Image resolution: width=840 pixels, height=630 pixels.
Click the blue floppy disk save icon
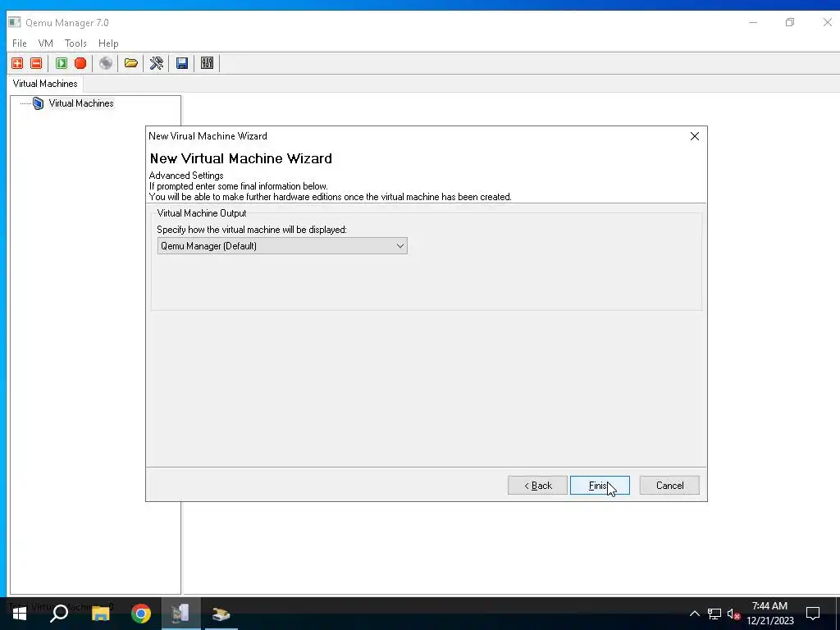(181, 63)
